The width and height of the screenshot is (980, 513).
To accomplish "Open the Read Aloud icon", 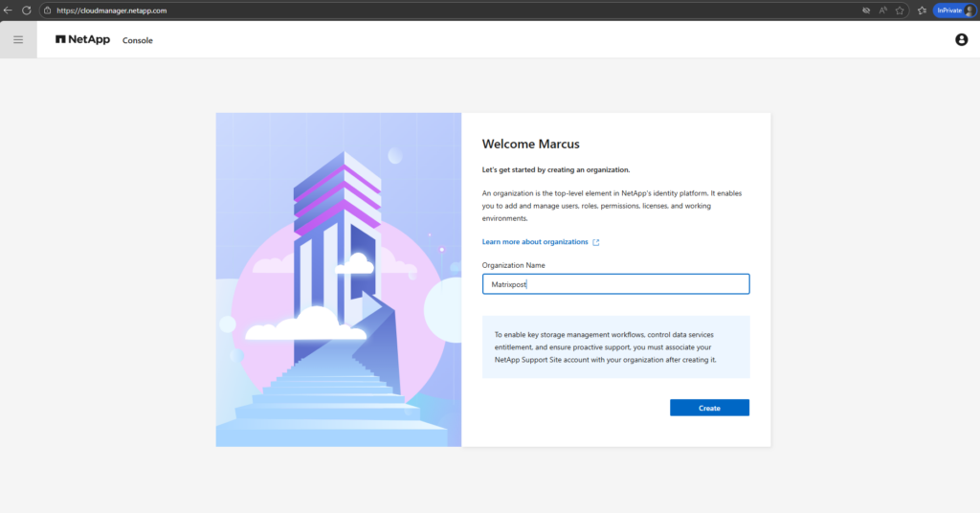I will tap(884, 10).
